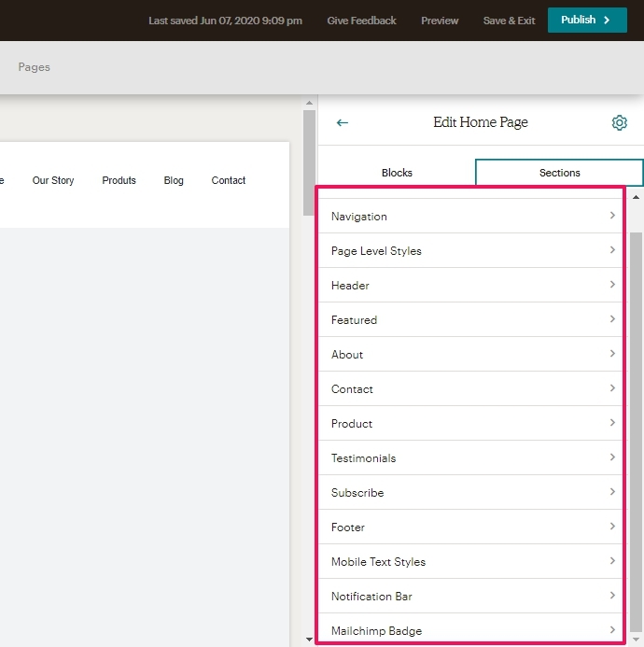Click the arrow beside Mailchimp Badge

coord(612,630)
